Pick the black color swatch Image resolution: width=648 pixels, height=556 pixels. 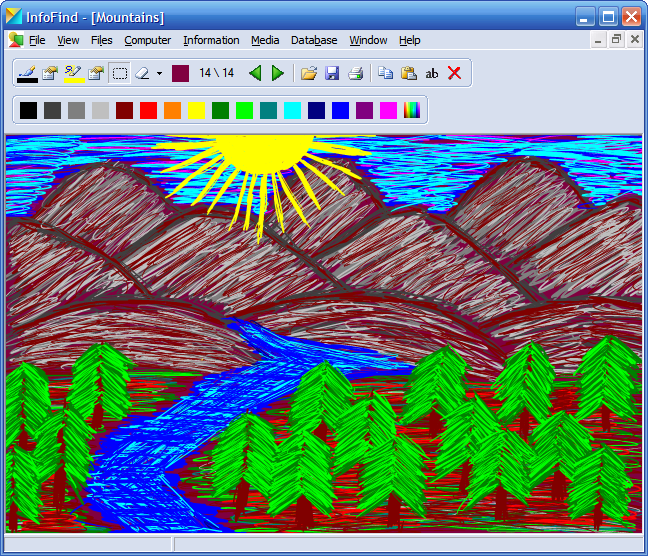click(29, 110)
